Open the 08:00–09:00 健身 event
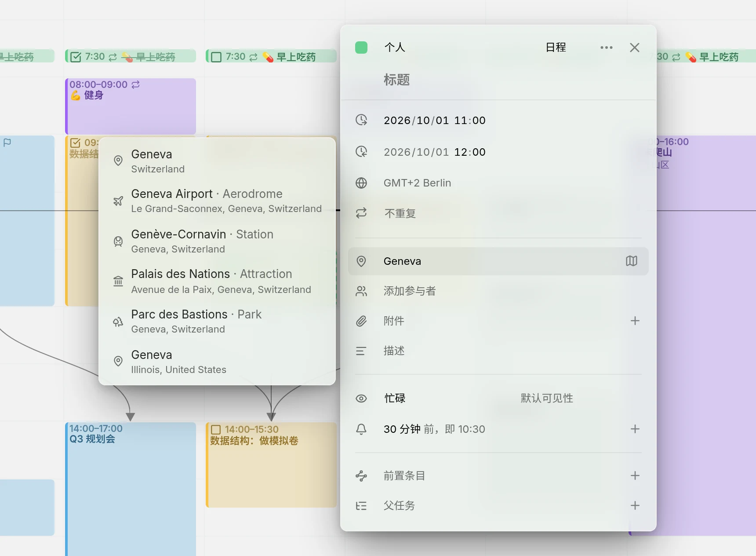 point(131,106)
